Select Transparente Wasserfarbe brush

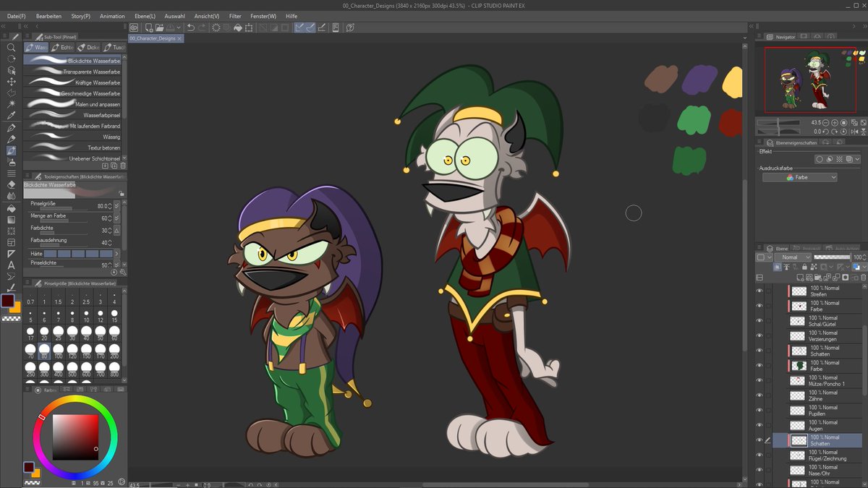[74, 72]
